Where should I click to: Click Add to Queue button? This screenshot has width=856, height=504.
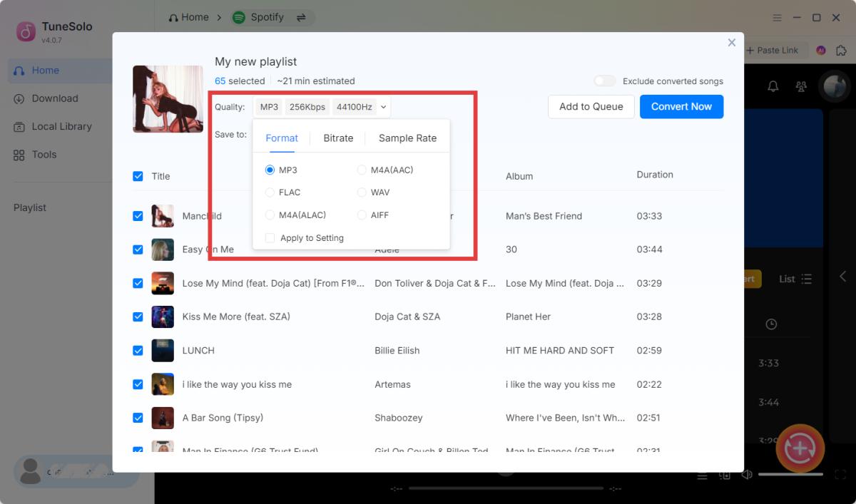591,107
